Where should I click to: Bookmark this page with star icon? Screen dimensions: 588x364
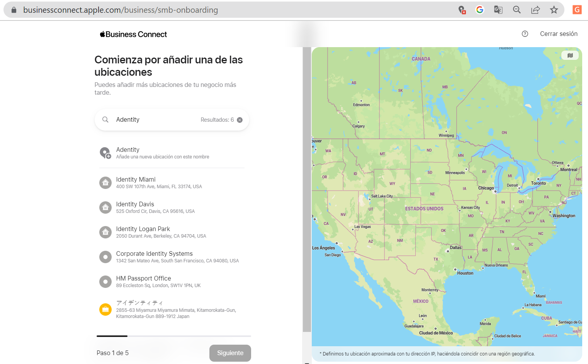click(554, 10)
